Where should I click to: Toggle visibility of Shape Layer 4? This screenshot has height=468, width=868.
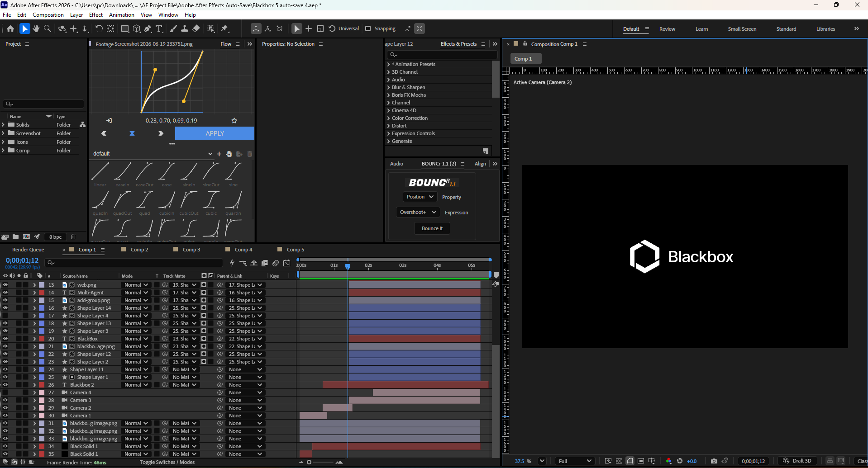(x=5, y=316)
